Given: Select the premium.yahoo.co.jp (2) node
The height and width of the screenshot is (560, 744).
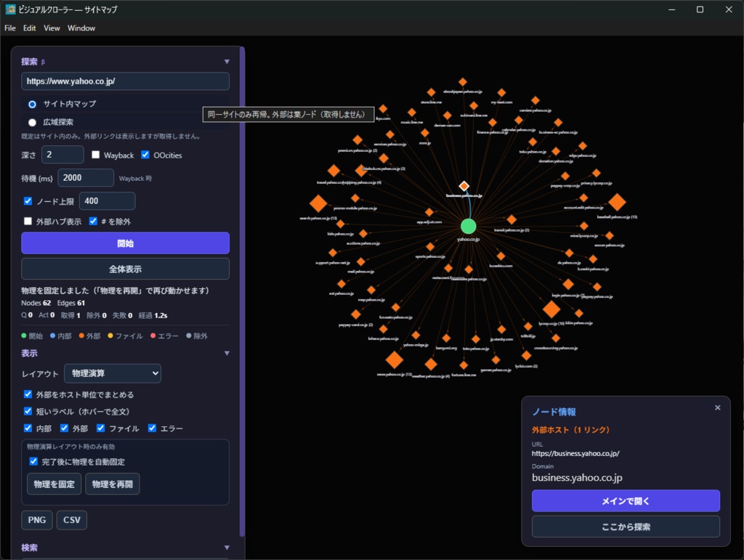Looking at the screenshot, I should click(x=357, y=140).
